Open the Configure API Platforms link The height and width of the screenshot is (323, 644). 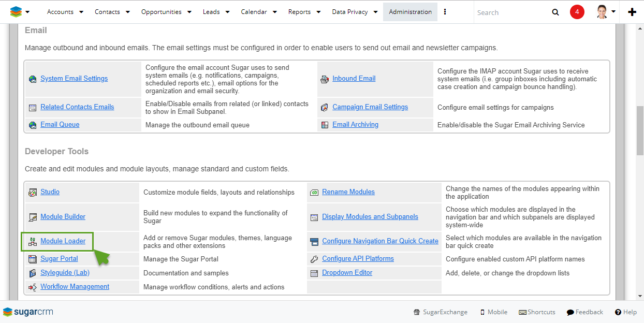pyautogui.click(x=358, y=259)
